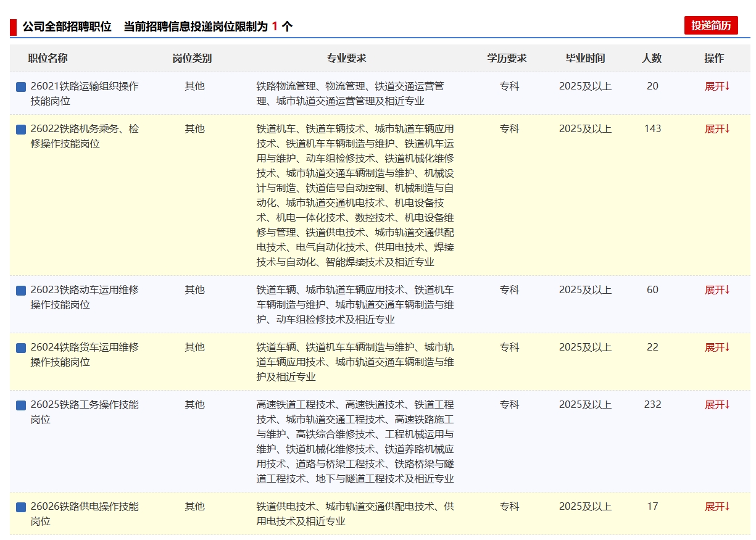Click the 人数 column header
Image resolution: width=756 pixels, height=540 pixels.
(651, 58)
